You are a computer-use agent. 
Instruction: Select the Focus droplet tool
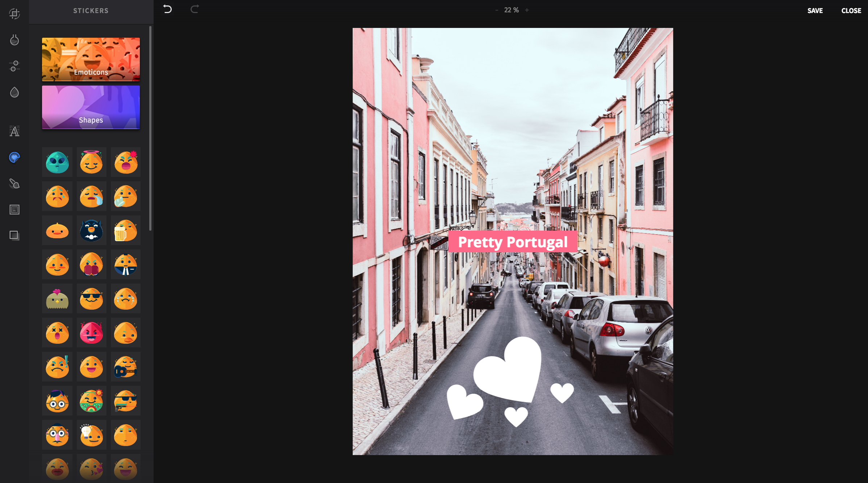(14, 92)
